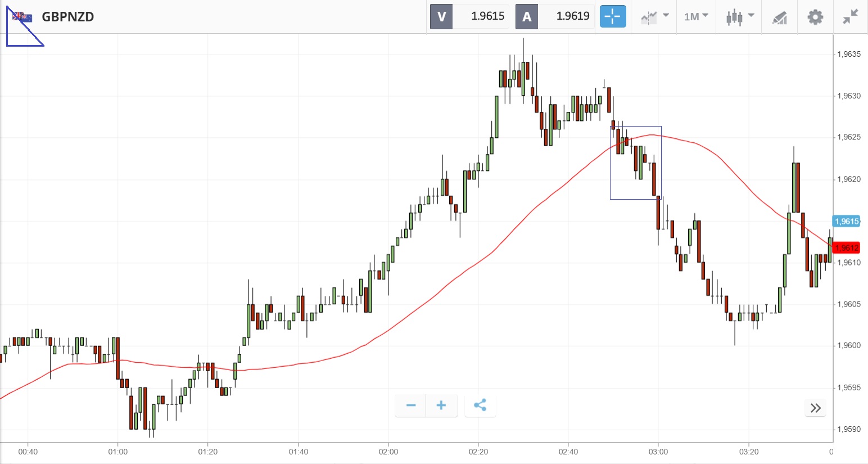Image resolution: width=868 pixels, height=464 pixels.
Task: Click the GBPNZD flag icon
Action: pyautogui.click(x=22, y=17)
